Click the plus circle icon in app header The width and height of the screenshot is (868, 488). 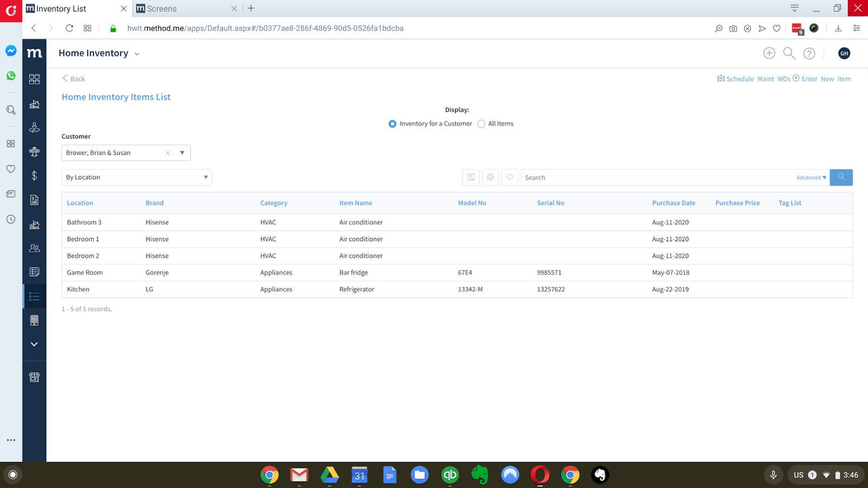point(769,53)
